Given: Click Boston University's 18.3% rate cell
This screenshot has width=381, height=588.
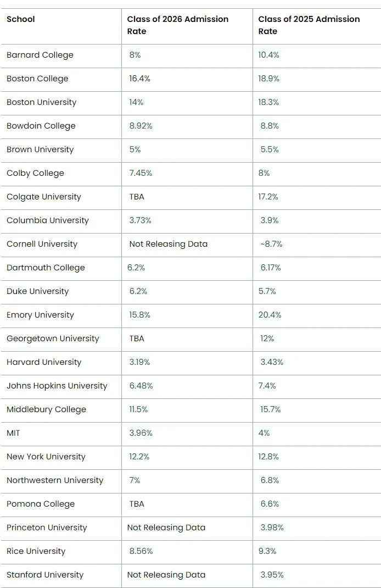Looking at the screenshot, I should [x=269, y=102].
